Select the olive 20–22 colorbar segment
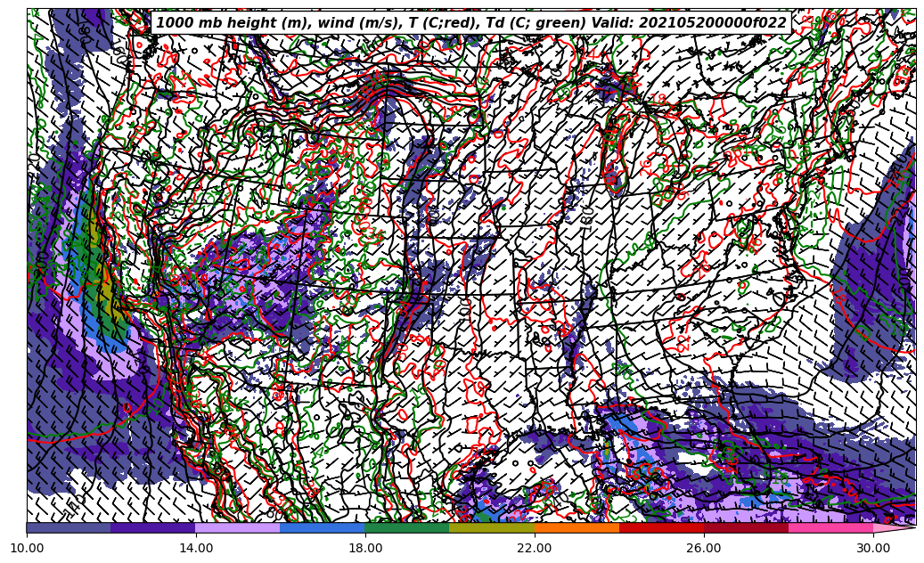Viewport: 924px width, 563px height. pos(492,527)
